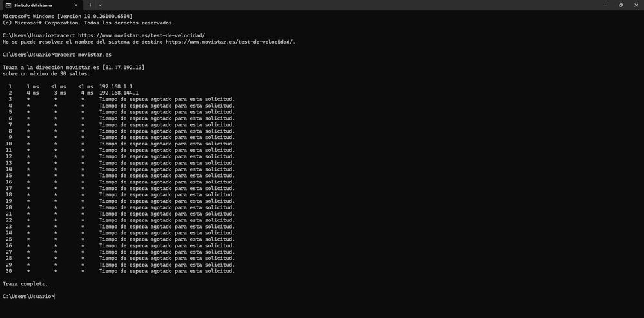
Task: Click the 192.168.144.1 hop address
Action: (x=119, y=93)
